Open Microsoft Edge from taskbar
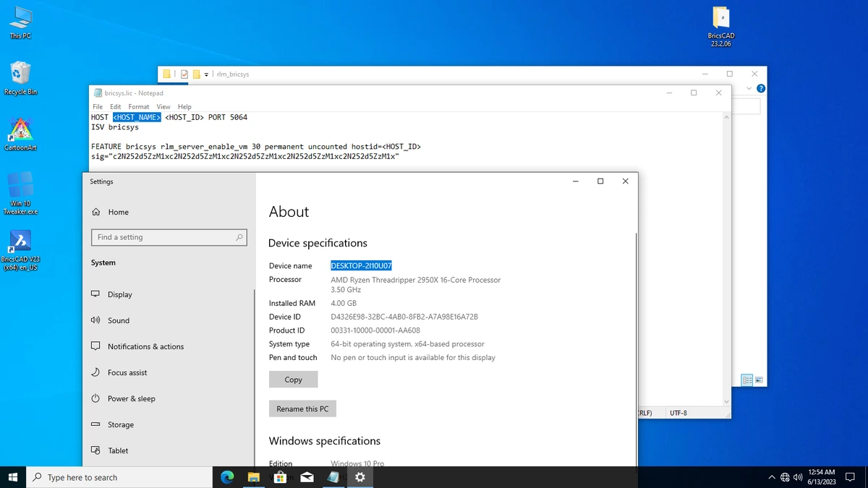Screen dimensions: 868x488 [x=227, y=477]
